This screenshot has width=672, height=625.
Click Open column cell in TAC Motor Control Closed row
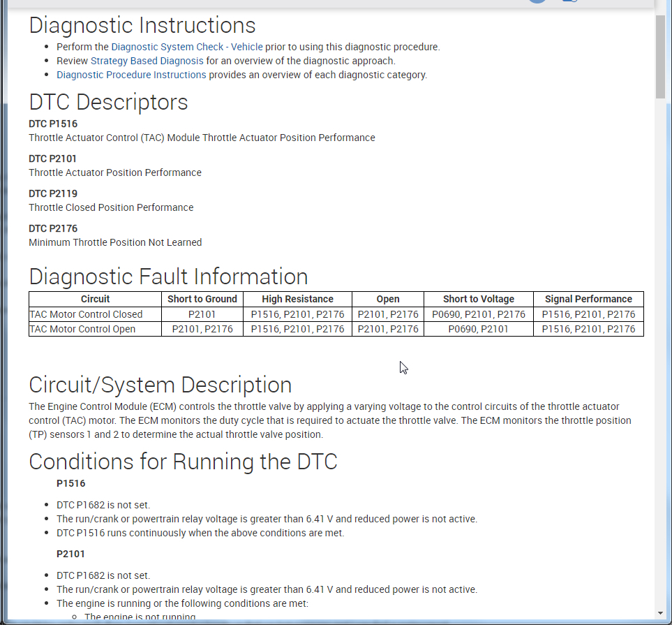388,314
